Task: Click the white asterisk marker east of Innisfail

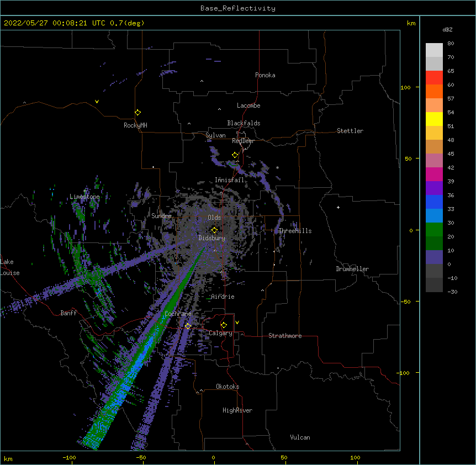Action: pyautogui.click(x=277, y=168)
